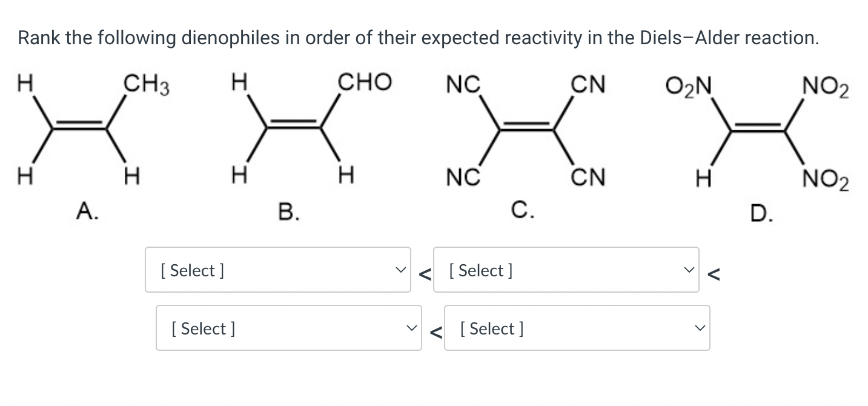Viewport: 868px width, 406px height.
Task: Click chevron arrow of top-right dropdown
Action: click(687, 270)
